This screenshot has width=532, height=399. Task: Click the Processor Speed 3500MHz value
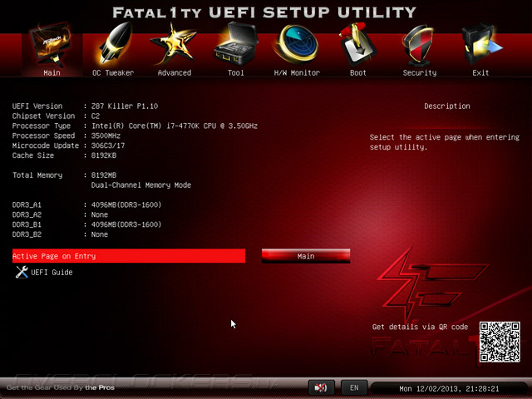coord(106,135)
